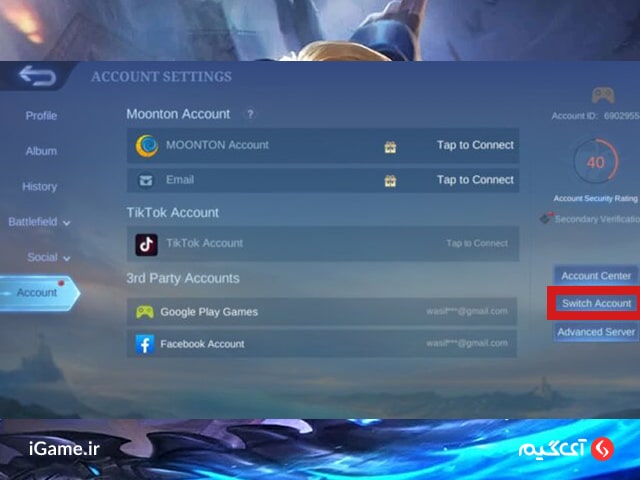Select the Account tab in sidebar

(x=39, y=293)
